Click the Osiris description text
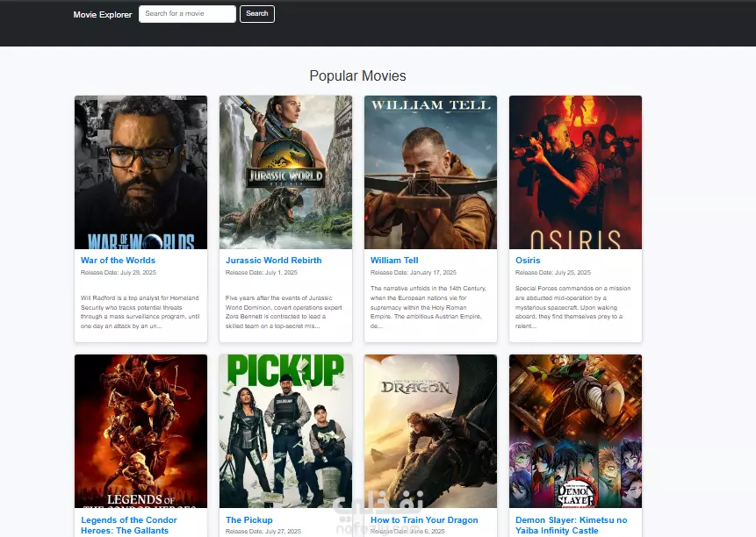Image resolution: width=756 pixels, height=537 pixels. tap(572, 307)
